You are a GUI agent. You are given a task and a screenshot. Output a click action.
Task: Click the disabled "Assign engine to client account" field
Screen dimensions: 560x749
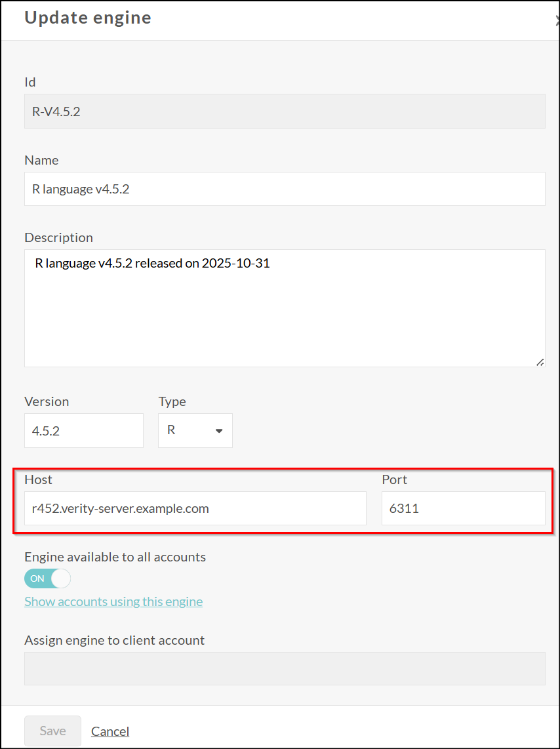[285, 668]
